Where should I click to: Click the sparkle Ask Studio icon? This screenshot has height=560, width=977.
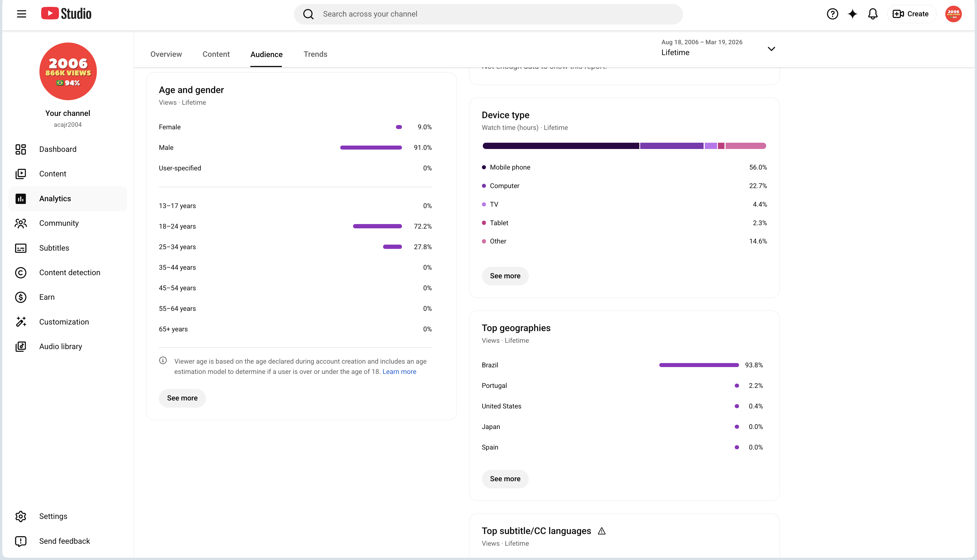tap(852, 14)
